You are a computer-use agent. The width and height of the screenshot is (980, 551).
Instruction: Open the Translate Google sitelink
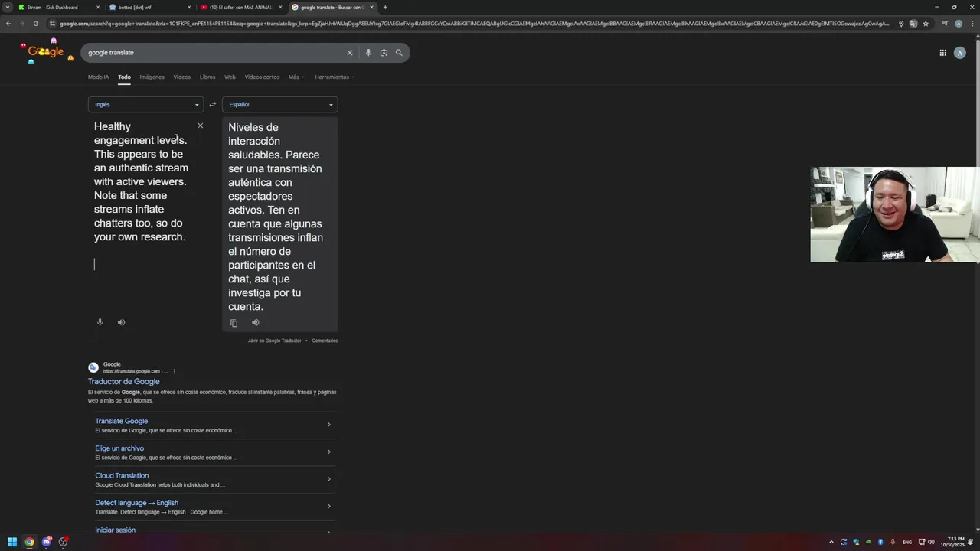(x=122, y=421)
